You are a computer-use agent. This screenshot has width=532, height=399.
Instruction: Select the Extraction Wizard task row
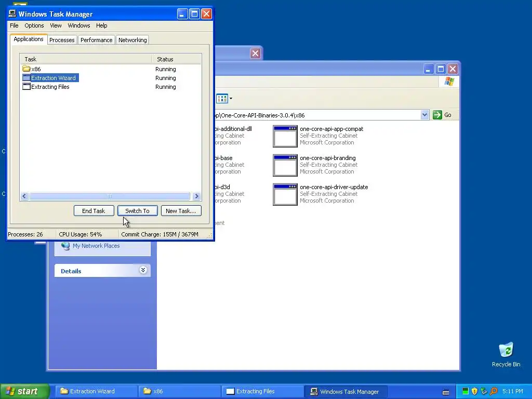click(x=110, y=78)
